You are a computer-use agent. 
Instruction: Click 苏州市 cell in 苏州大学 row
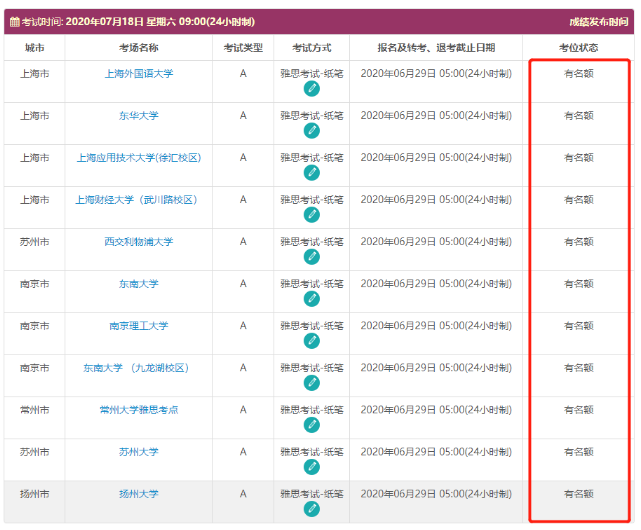coord(34,452)
